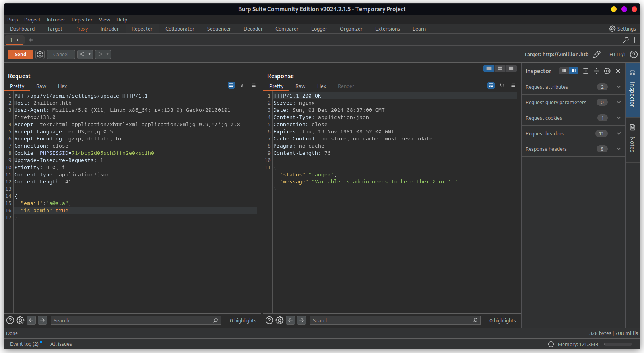Collapse all Inspector sections icon
644x353 pixels.
596,71
